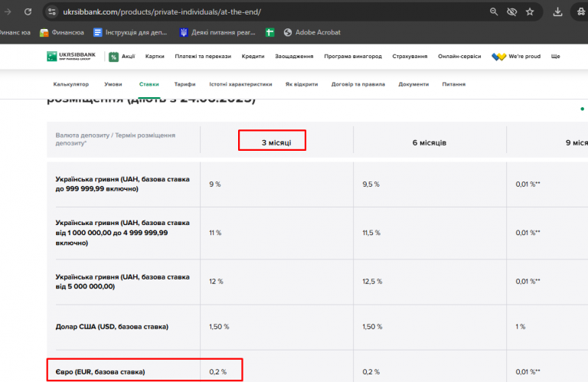This screenshot has width=588, height=382.
Task: Switch to the Тарифи tab
Action: click(185, 84)
